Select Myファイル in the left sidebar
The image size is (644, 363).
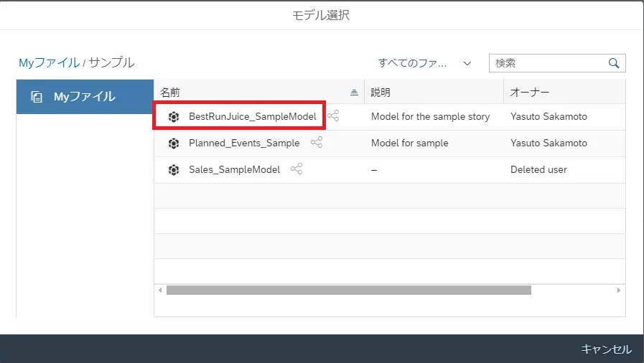coord(85,97)
